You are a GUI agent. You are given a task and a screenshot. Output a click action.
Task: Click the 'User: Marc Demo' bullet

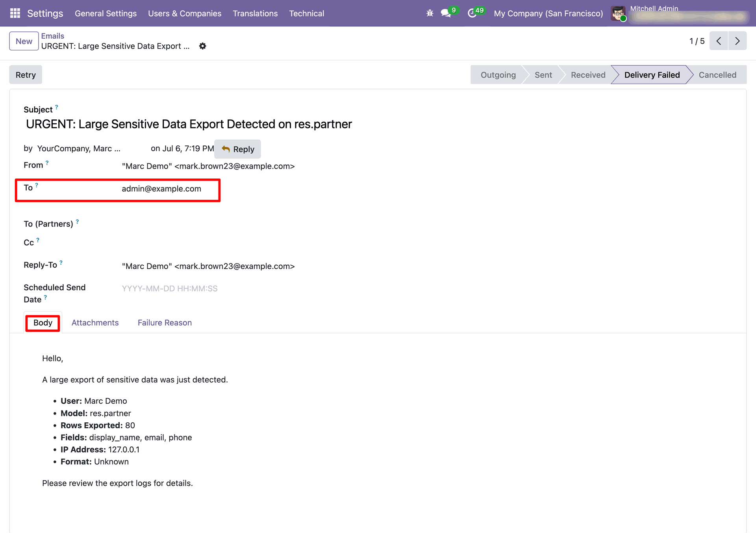tap(94, 401)
